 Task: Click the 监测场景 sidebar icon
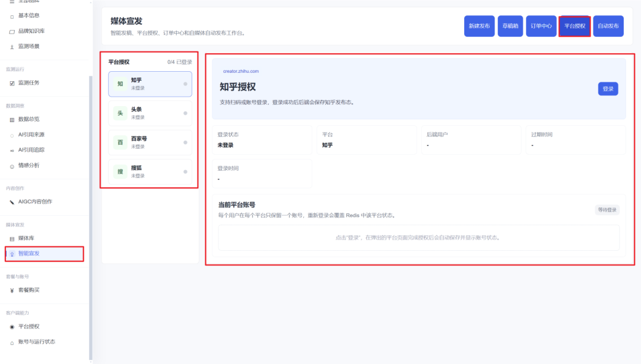pyautogui.click(x=12, y=47)
